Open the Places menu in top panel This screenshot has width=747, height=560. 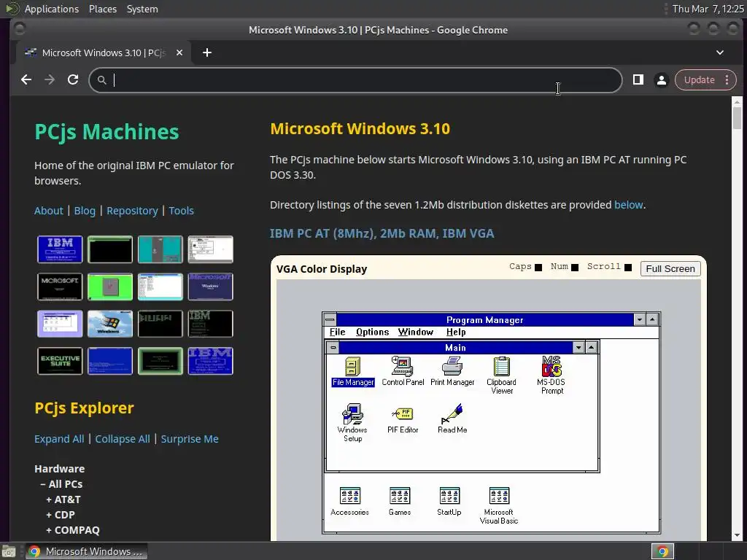pyautogui.click(x=103, y=9)
